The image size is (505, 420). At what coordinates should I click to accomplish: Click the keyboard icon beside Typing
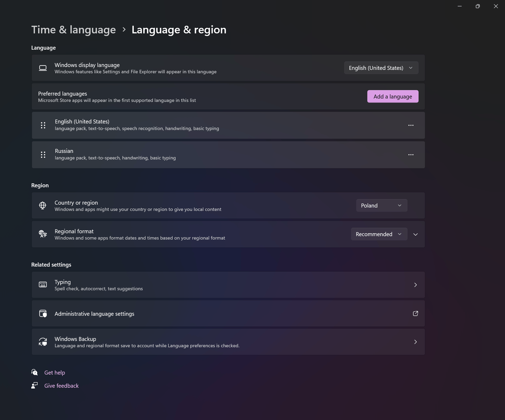43,284
